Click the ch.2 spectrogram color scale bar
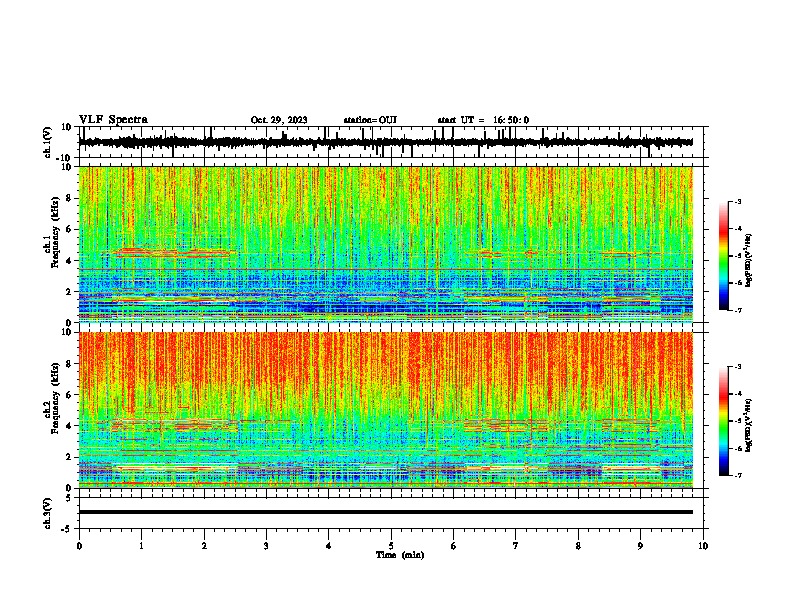The image size is (792, 612). point(724,421)
